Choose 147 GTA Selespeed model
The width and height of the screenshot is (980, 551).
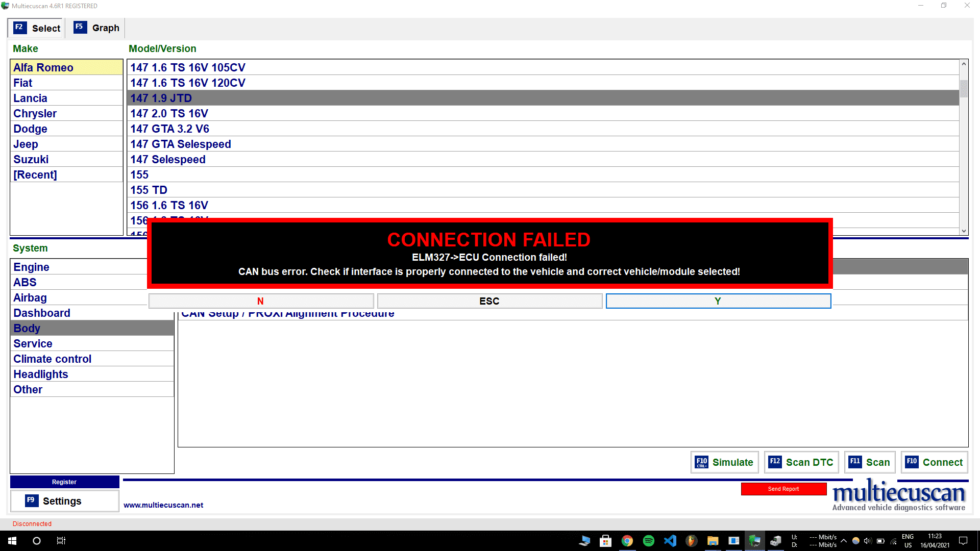[543, 144]
